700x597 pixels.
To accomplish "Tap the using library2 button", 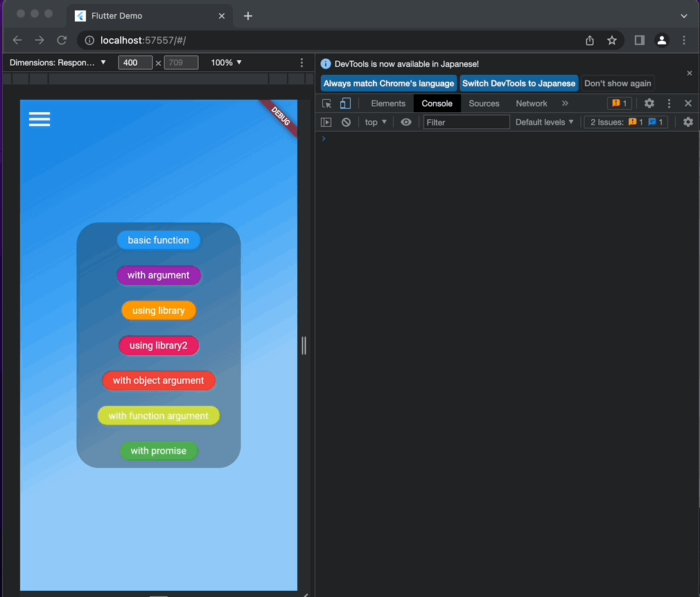I will [159, 346].
